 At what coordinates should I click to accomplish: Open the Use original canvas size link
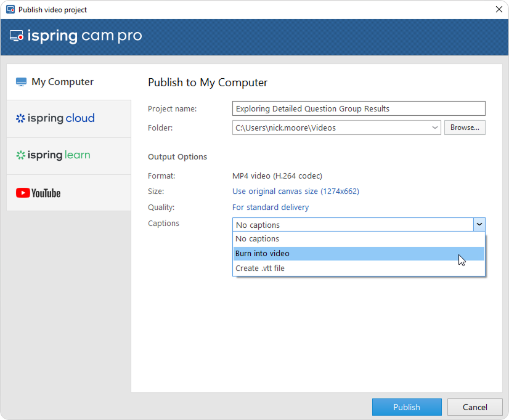coord(295,192)
